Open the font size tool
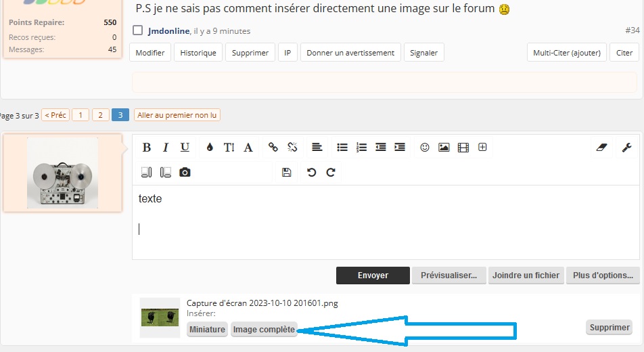Viewport: 644px width, 352px height. (x=229, y=147)
